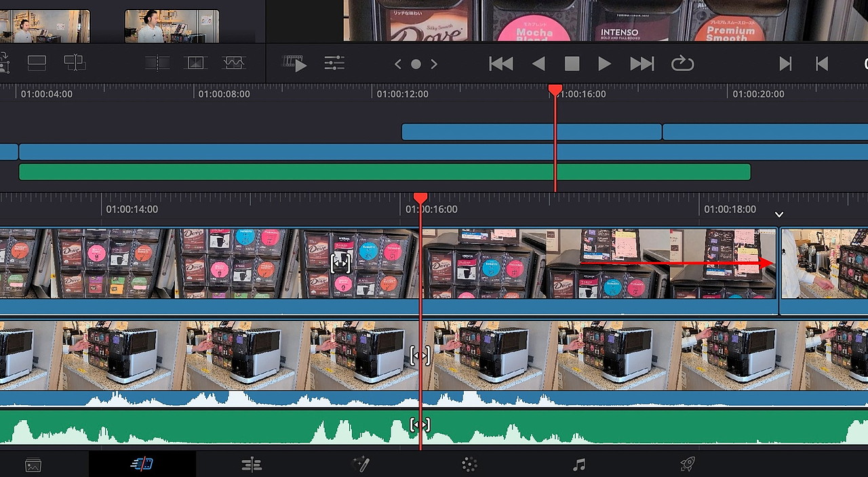Open the Fusion page

[361, 464]
